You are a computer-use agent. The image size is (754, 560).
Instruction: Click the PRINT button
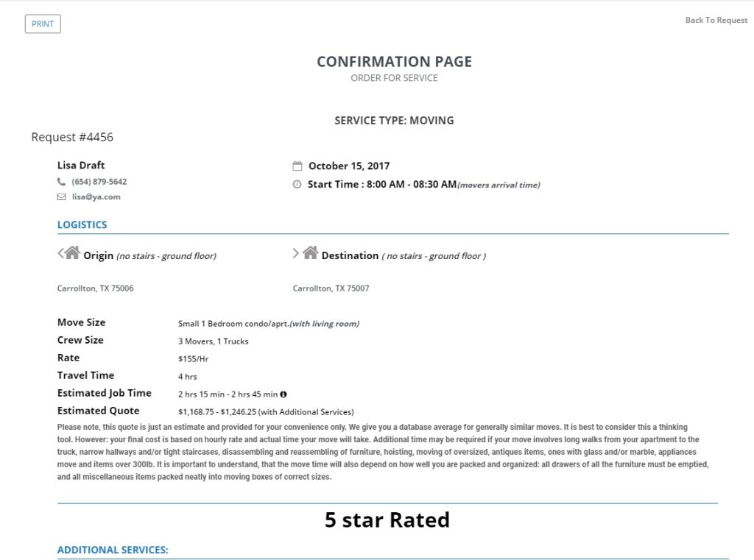43,24
